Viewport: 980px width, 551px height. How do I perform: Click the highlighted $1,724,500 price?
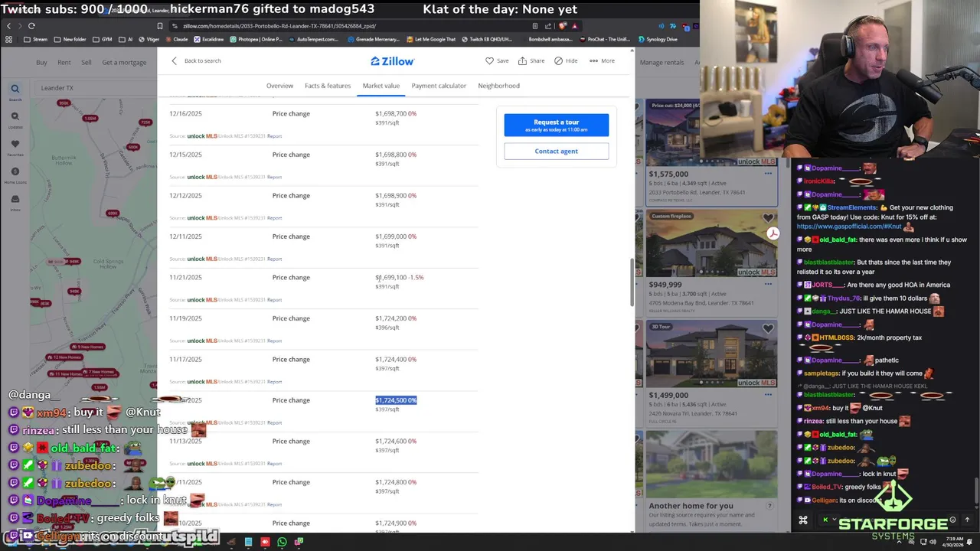[x=396, y=400]
